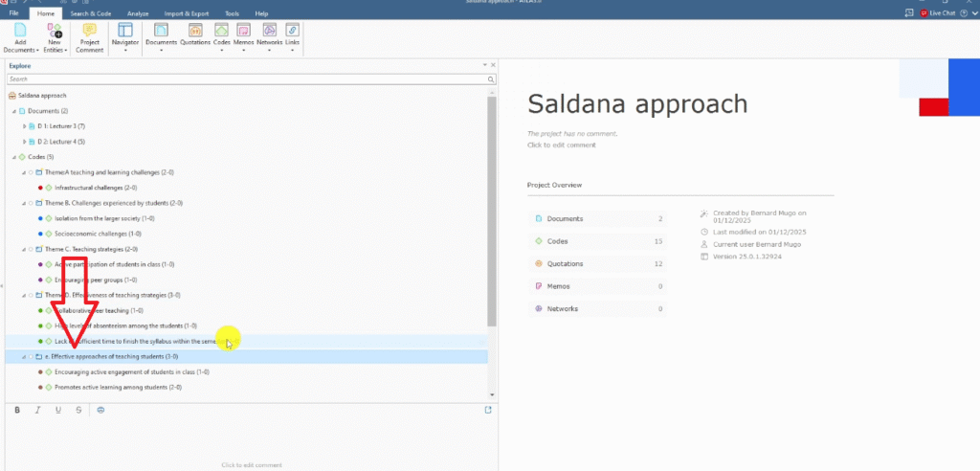Collapse Theme B. Challenges experienced by students
The height and width of the screenshot is (471, 980).
pyautogui.click(x=24, y=203)
